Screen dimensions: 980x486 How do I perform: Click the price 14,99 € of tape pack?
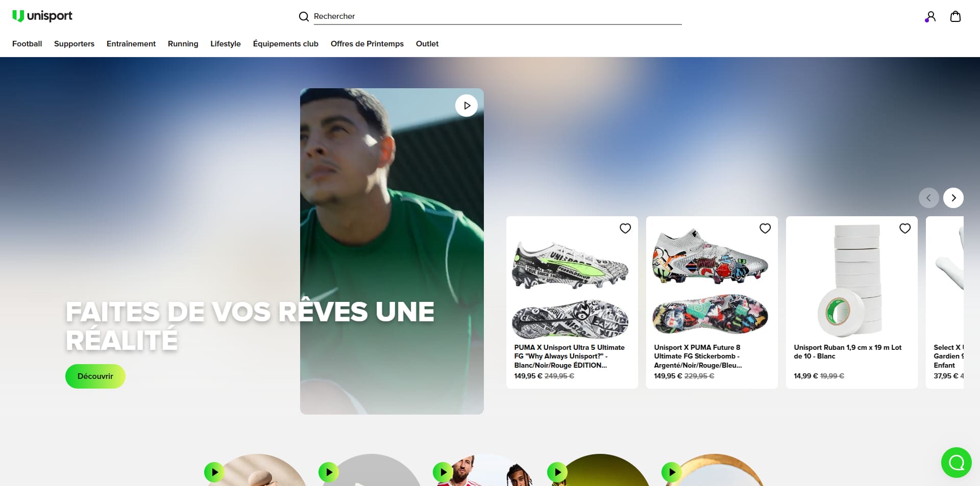point(805,376)
